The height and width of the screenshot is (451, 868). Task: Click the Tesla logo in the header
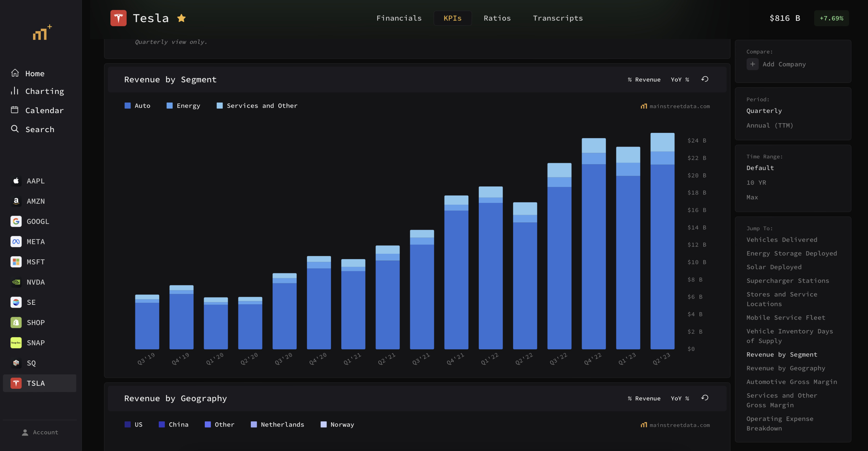(x=118, y=17)
